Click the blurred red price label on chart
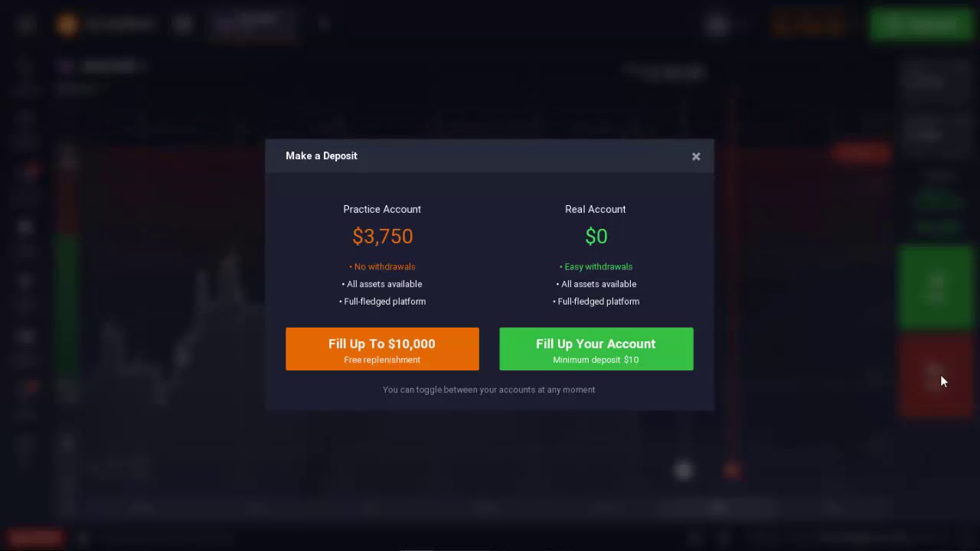This screenshot has height=551, width=980. click(x=862, y=153)
